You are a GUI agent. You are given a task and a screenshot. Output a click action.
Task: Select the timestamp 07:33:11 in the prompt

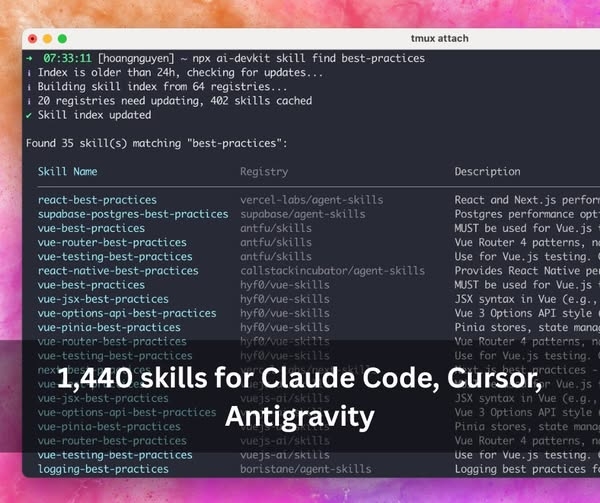[67, 59]
